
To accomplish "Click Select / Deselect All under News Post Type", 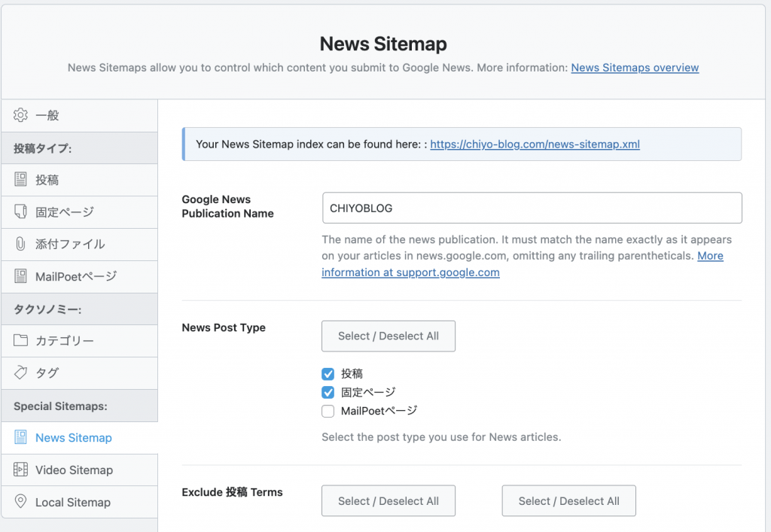I will [x=389, y=336].
